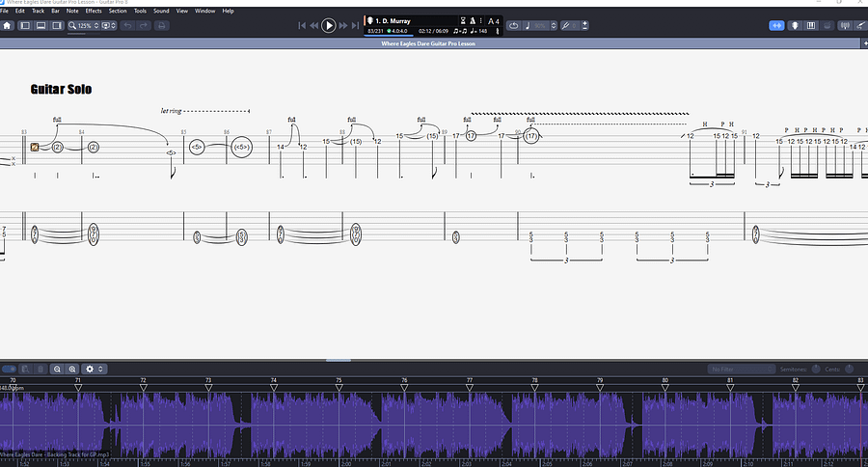Click the tuning fork transpose icon
Screen dimensions: 868x467
565,25
